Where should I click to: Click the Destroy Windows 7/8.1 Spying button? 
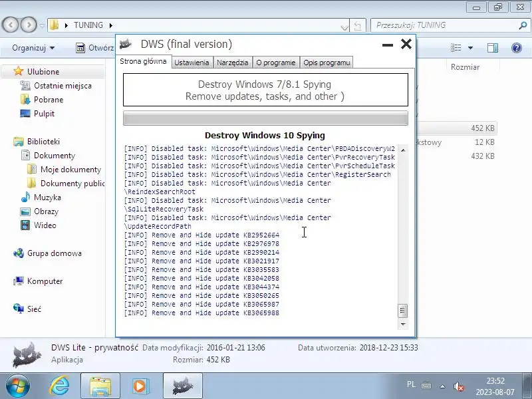click(265, 90)
